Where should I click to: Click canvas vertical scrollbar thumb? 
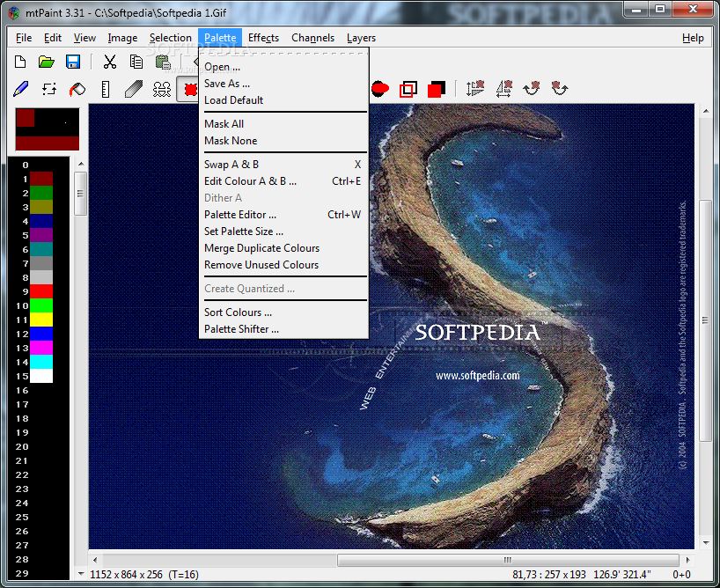(705, 320)
